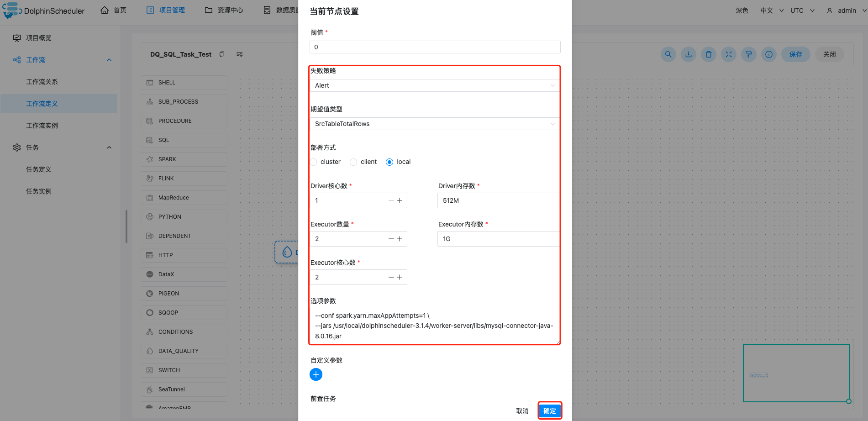Image resolution: width=868 pixels, height=421 pixels.
Task: Open the UTC timezone dropdown
Action: pyautogui.click(x=802, y=11)
